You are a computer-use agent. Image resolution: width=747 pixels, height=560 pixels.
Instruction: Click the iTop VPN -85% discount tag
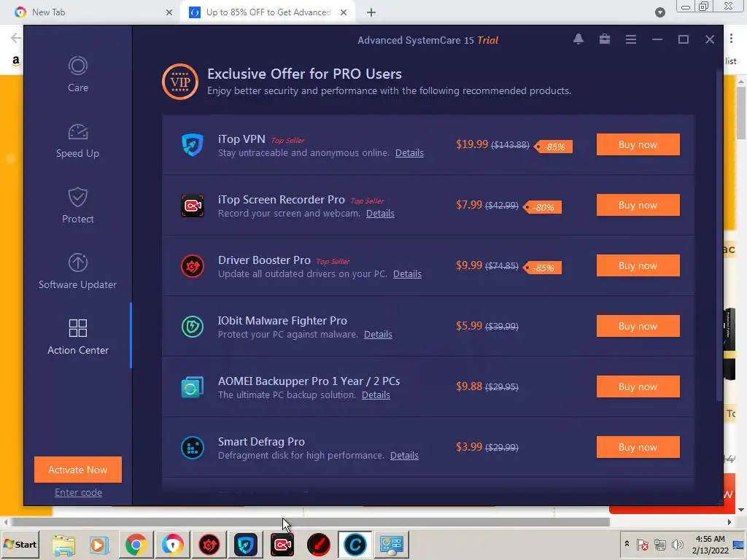pos(554,147)
